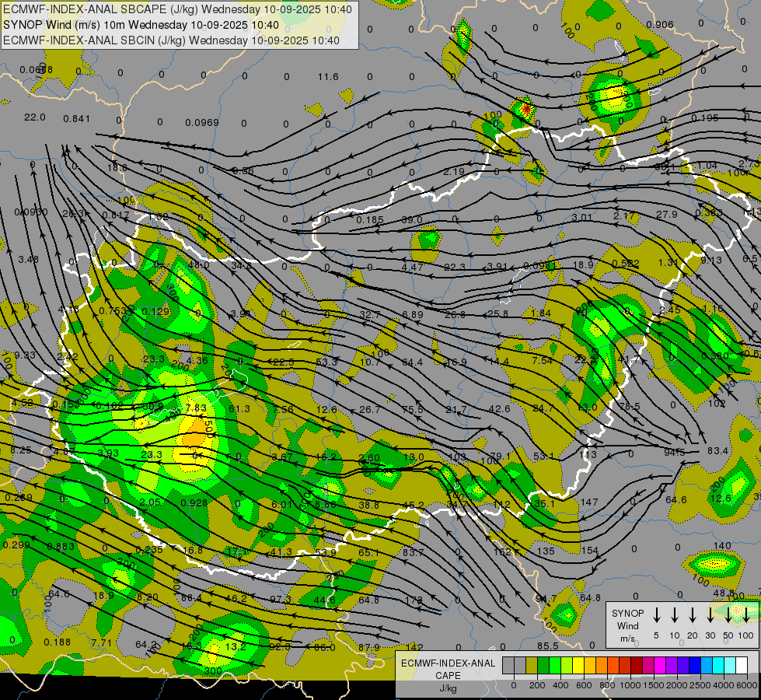Click the map value 11.6

328,77
